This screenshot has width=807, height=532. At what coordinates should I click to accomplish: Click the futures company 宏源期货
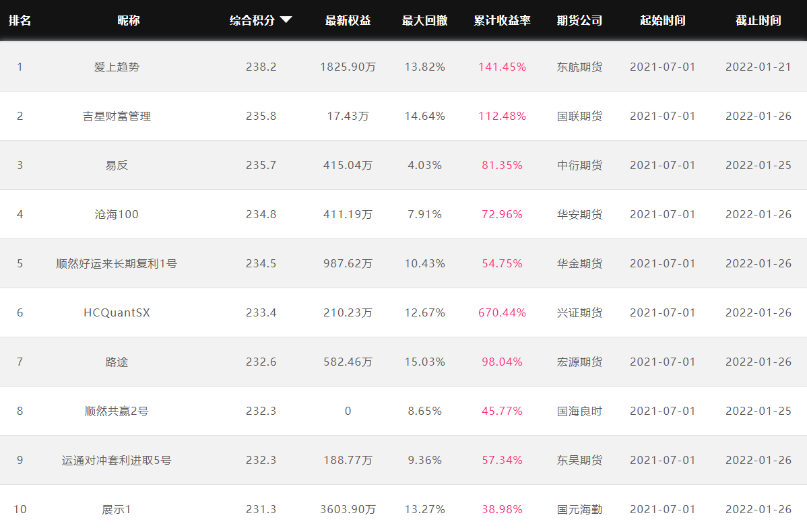click(579, 362)
